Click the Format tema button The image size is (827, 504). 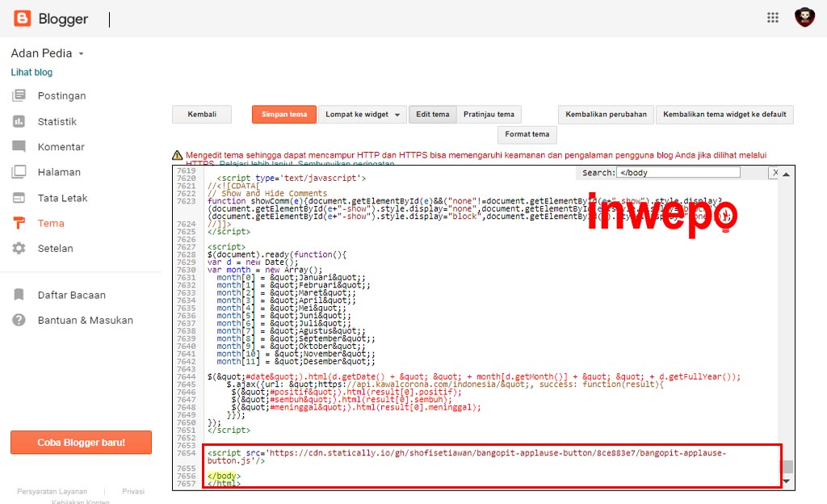527,134
